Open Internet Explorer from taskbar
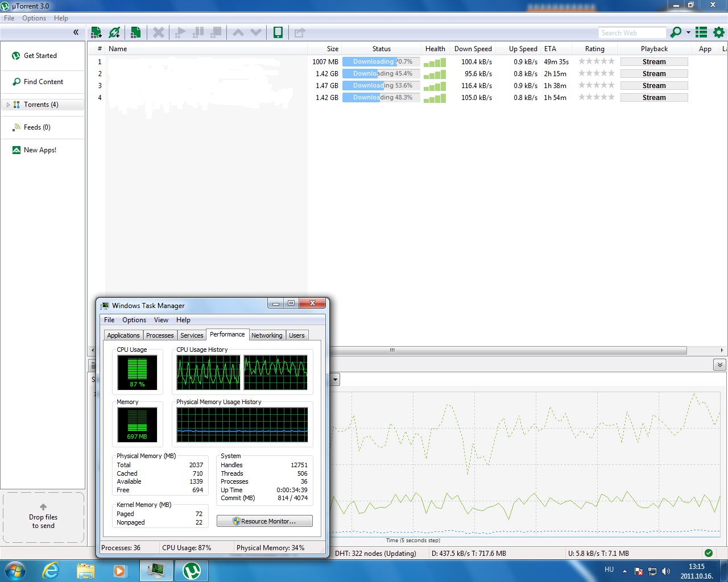This screenshot has height=582, width=728. [x=51, y=571]
